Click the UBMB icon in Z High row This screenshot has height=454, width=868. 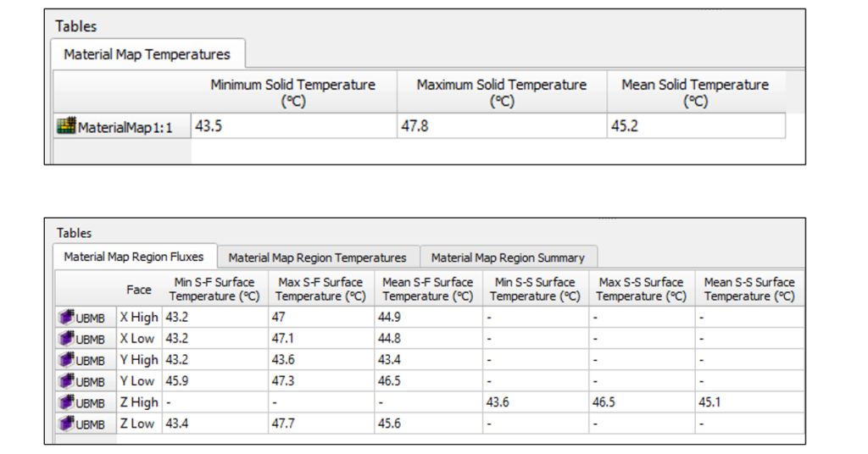coord(66,402)
